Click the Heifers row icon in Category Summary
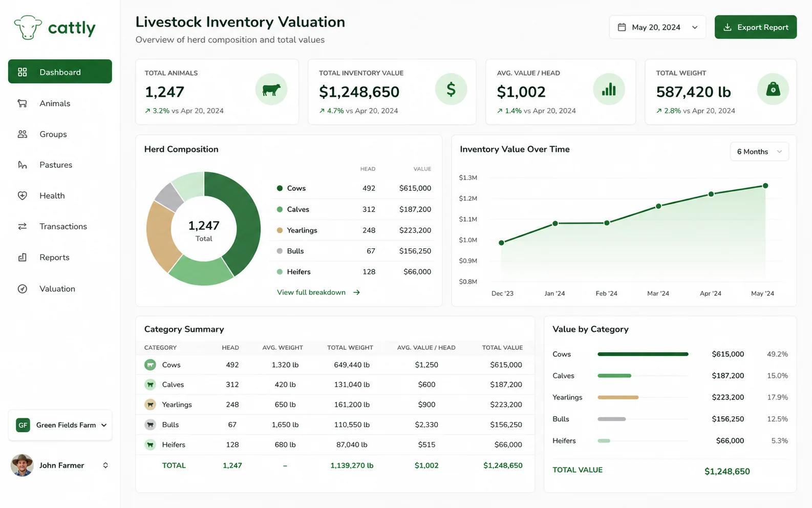The height and width of the screenshot is (508, 812). (x=150, y=444)
